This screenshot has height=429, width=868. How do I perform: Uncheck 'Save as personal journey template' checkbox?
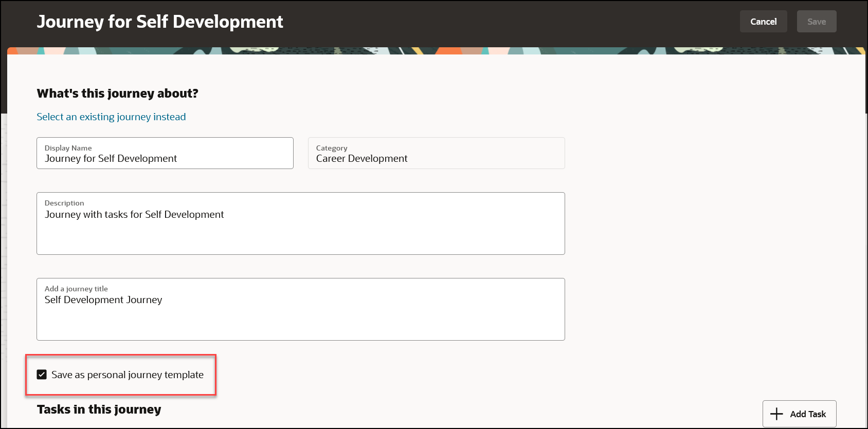click(42, 375)
